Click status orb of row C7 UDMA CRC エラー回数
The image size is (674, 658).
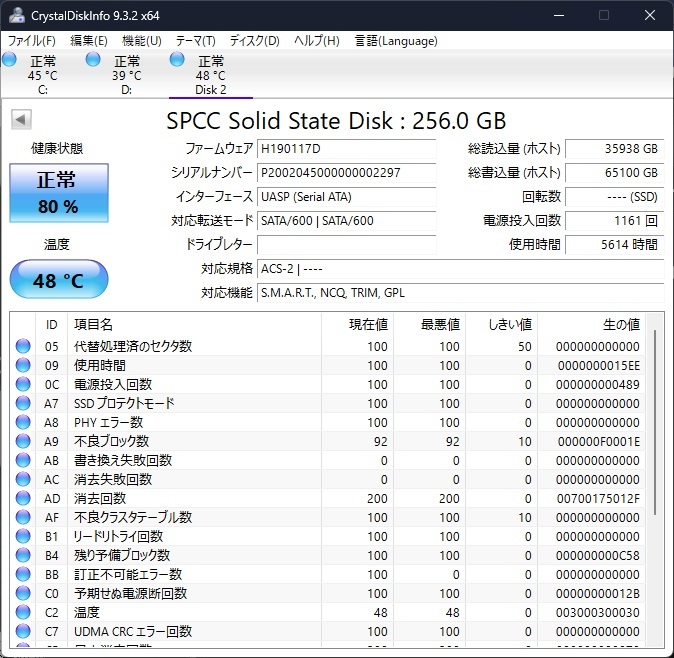tap(23, 631)
